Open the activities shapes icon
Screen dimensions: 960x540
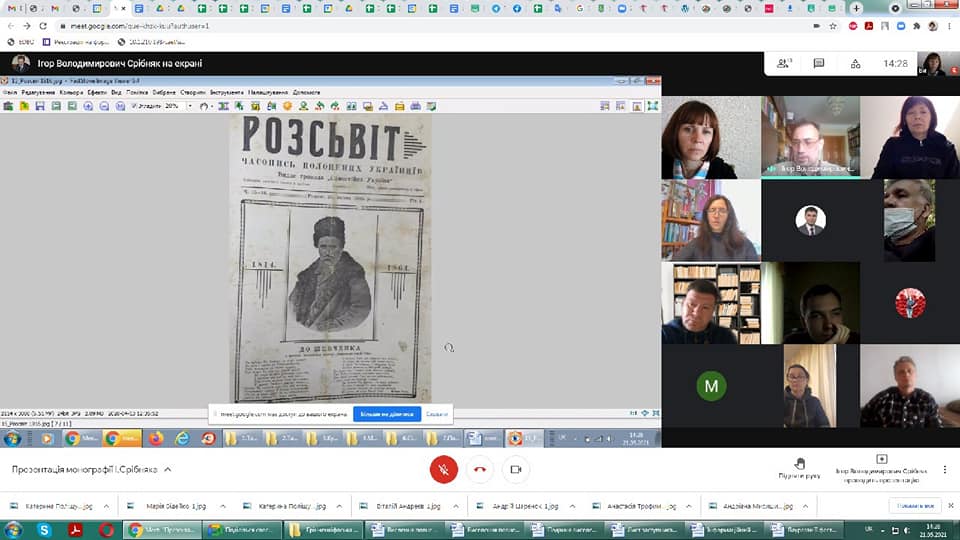click(x=854, y=63)
